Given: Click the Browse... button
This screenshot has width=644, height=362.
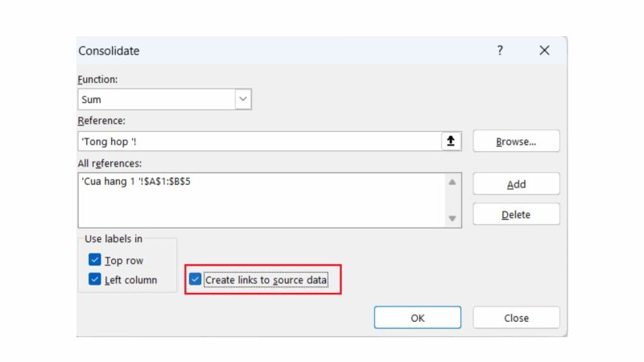Looking at the screenshot, I should [x=516, y=142].
